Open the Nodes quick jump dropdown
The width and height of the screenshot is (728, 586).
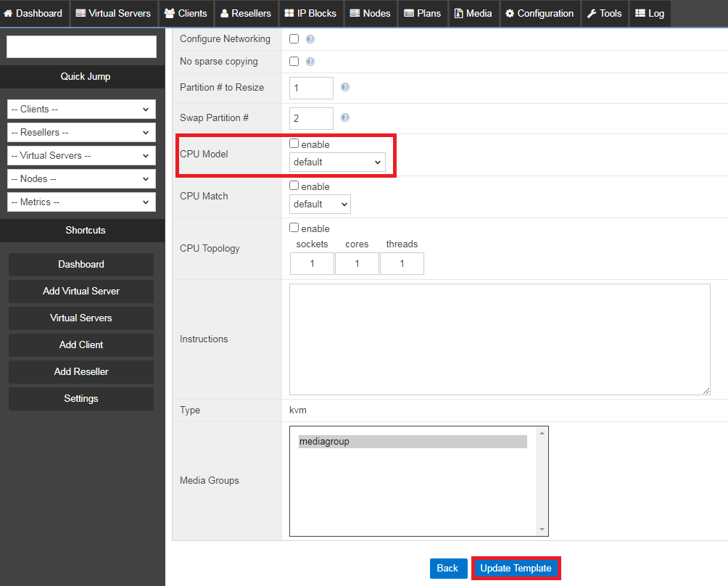80,178
